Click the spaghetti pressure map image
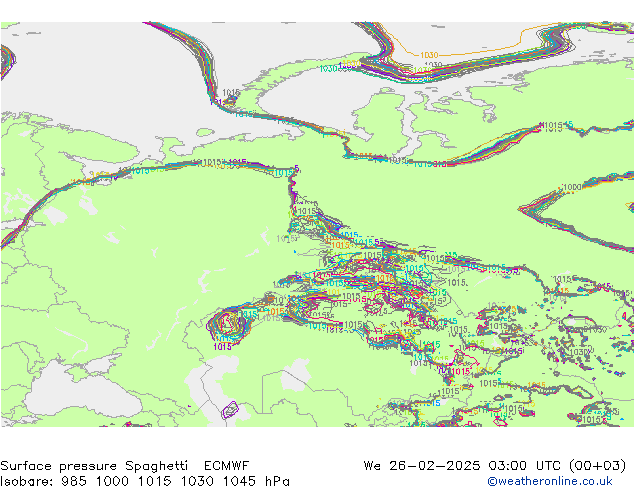634x490 pixels. 317,224
